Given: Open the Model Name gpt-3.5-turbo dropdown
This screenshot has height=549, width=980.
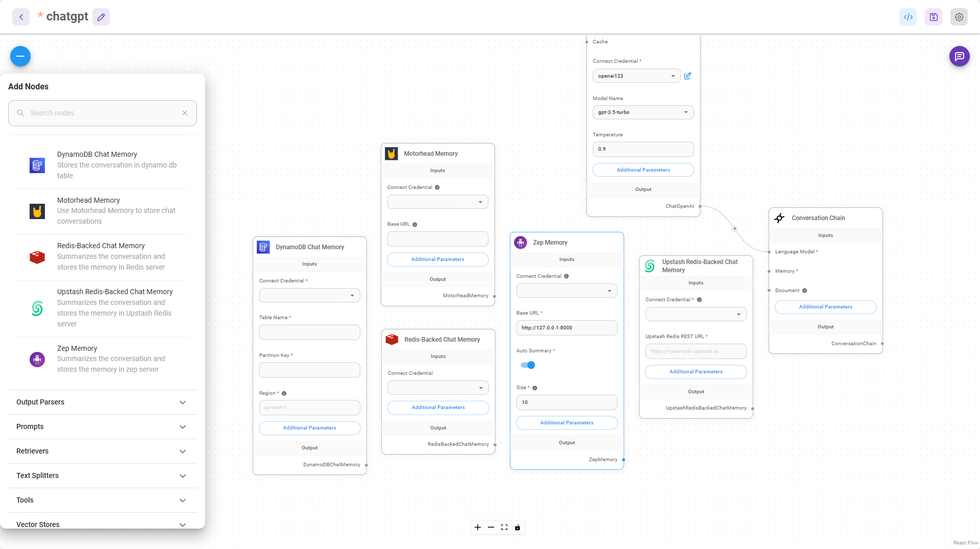Looking at the screenshot, I should click(x=643, y=112).
